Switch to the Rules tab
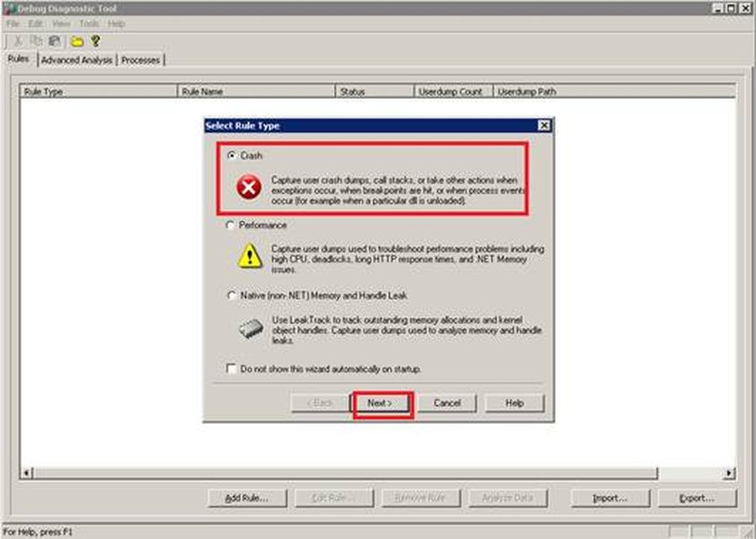Viewport: 756px width, 539px height. (x=19, y=59)
